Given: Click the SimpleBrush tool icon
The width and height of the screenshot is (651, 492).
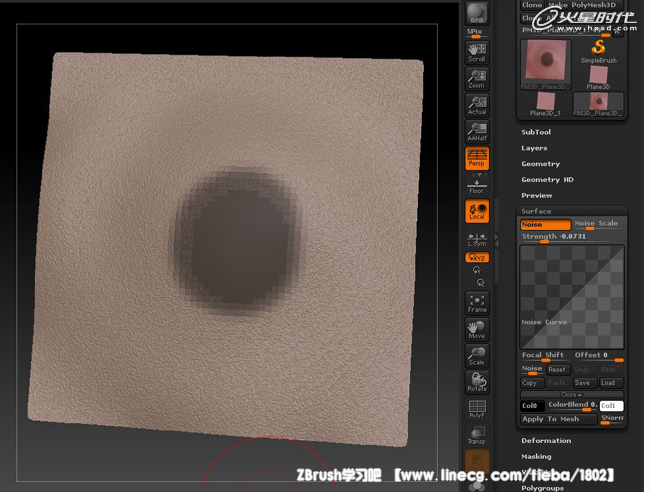Looking at the screenshot, I should (x=598, y=51).
